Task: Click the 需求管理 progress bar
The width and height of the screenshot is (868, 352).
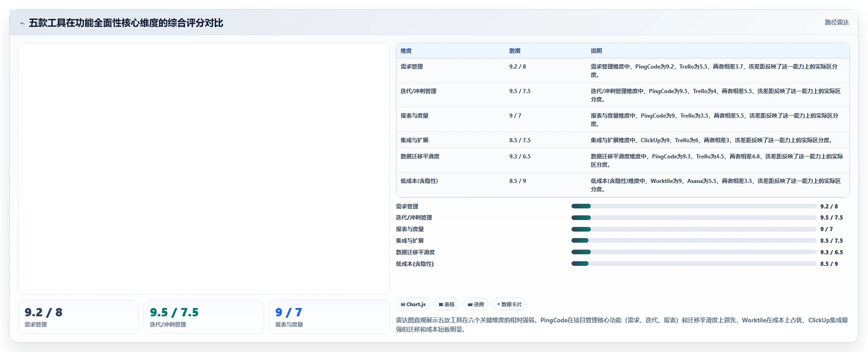Action: (x=694, y=206)
